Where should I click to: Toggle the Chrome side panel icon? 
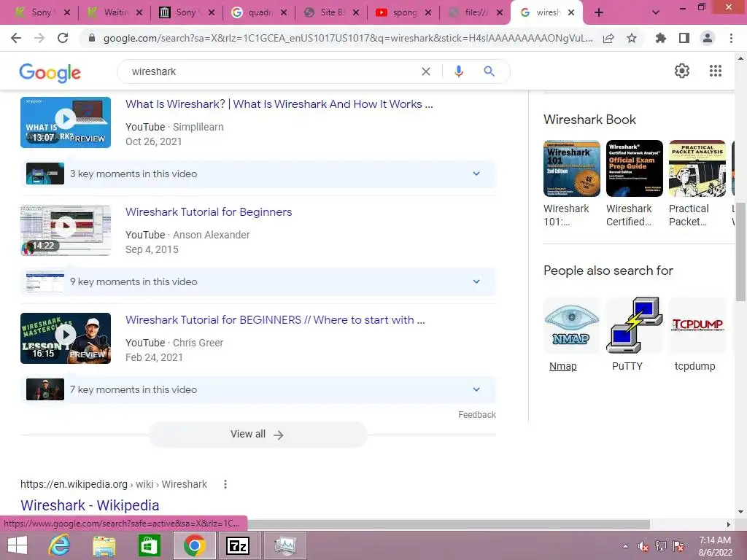(x=684, y=38)
